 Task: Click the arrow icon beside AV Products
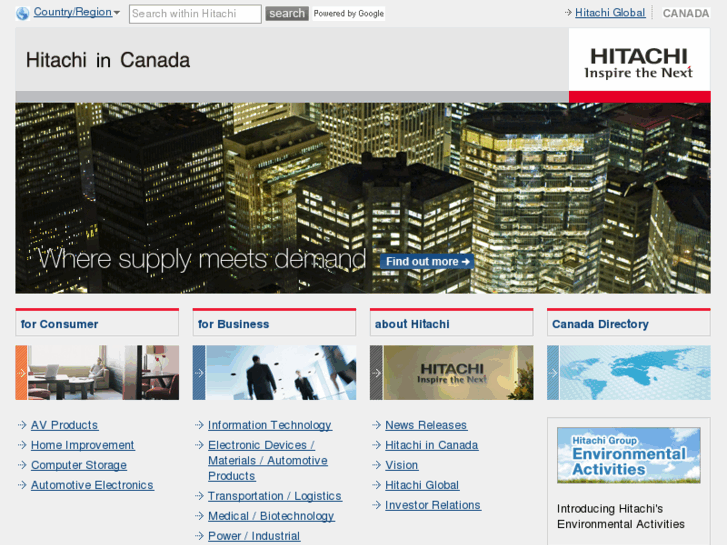(x=22, y=424)
